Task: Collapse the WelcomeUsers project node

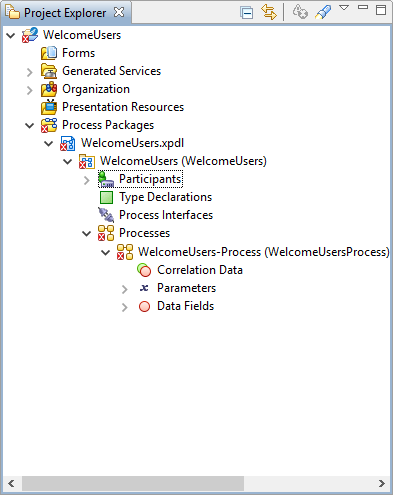Action: (11, 35)
